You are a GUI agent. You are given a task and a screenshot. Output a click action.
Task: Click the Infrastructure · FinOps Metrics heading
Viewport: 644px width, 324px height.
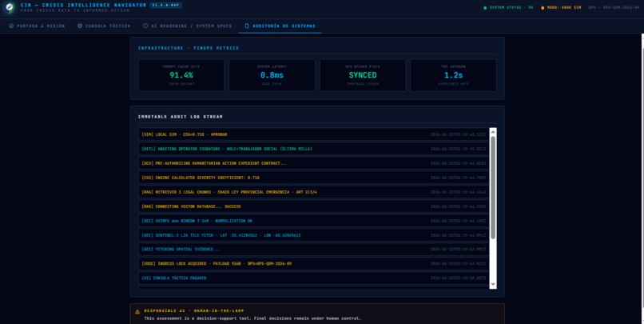click(x=188, y=48)
